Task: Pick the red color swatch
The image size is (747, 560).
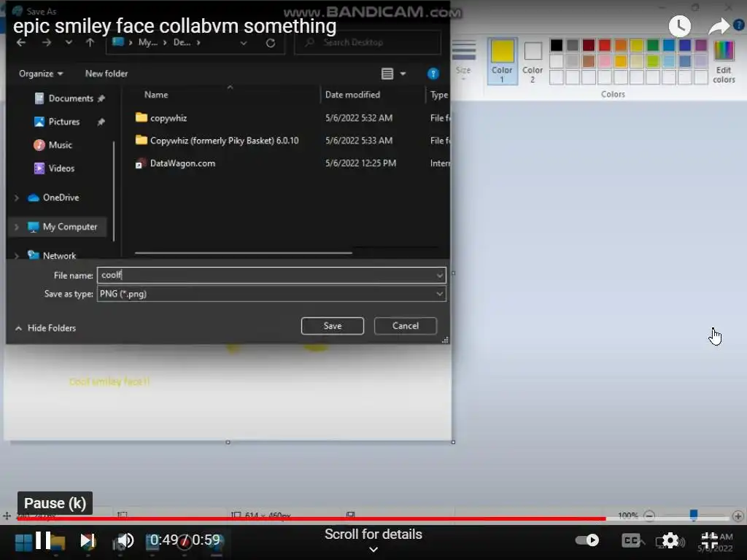Action: point(605,45)
